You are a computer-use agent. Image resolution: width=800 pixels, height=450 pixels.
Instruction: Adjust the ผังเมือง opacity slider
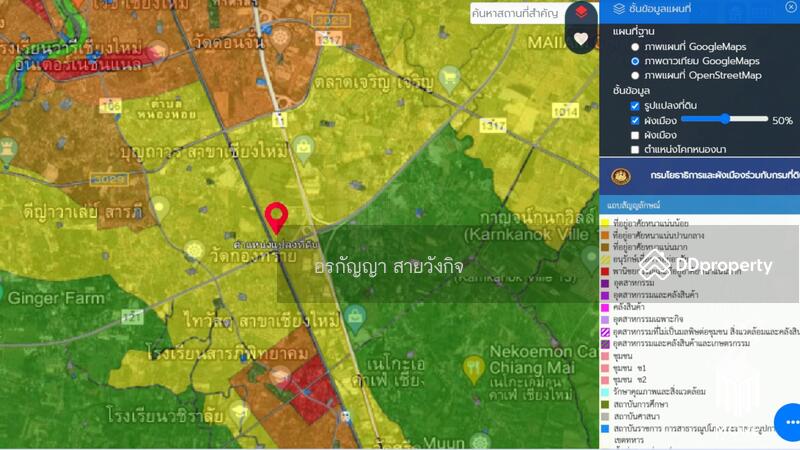724,119
